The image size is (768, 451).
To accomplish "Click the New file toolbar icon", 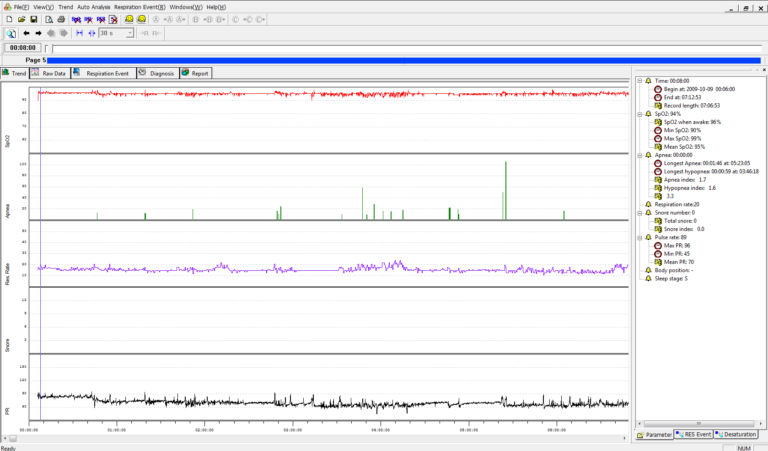I will click(x=9, y=19).
